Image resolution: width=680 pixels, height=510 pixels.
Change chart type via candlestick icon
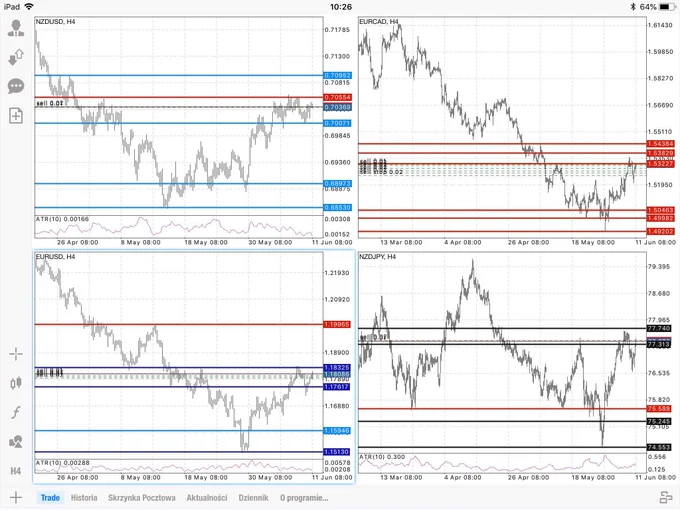click(16, 383)
